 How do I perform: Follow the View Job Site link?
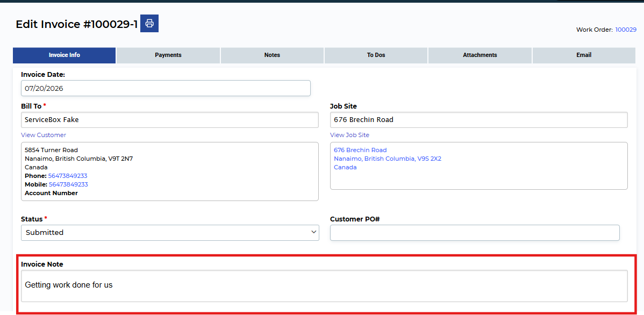coord(349,135)
